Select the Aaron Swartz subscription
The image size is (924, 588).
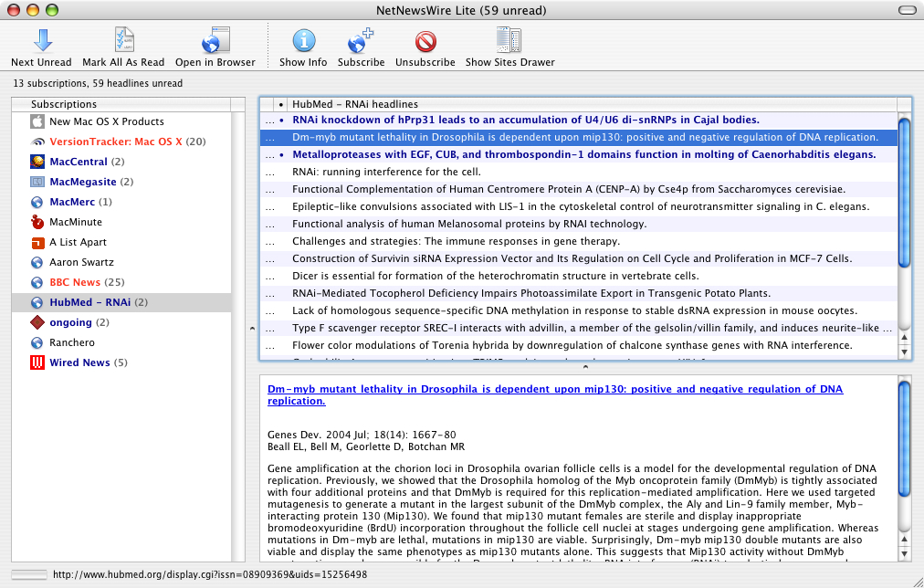tap(121, 262)
